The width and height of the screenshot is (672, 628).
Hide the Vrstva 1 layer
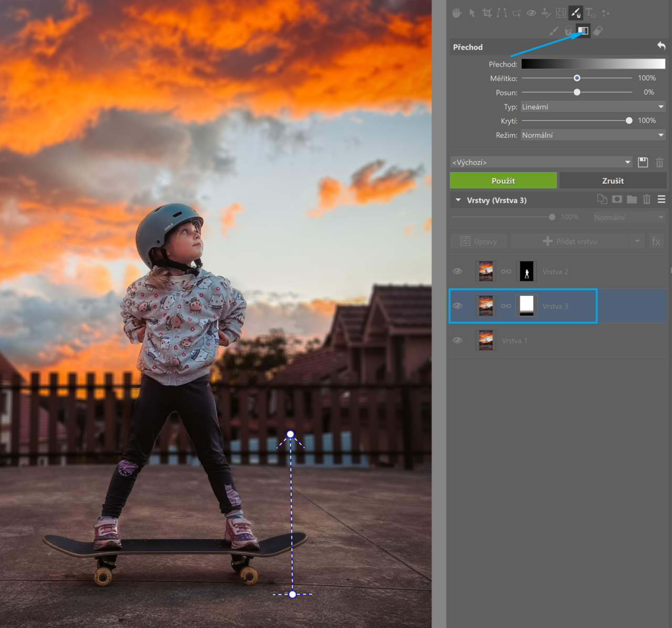[x=458, y=340]
